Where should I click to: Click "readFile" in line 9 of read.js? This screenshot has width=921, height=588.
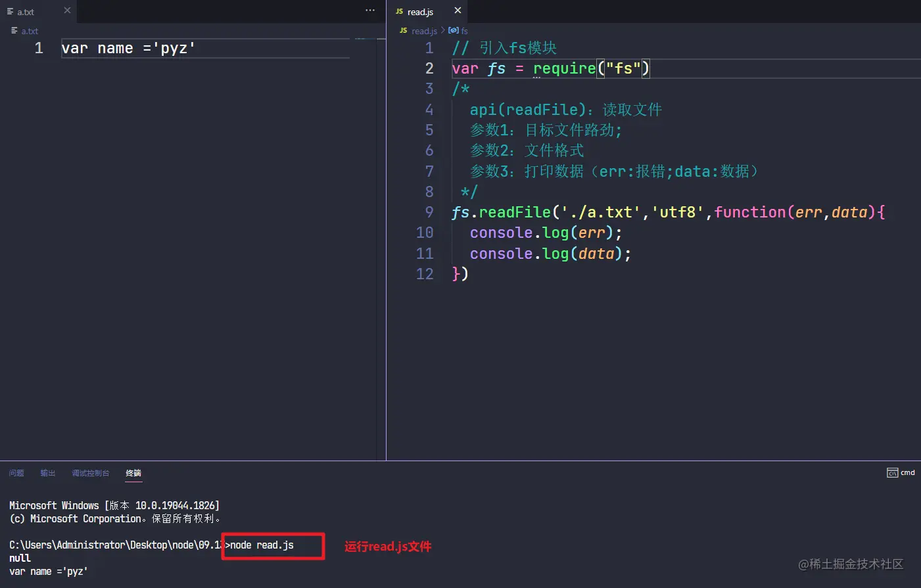point(515,212)
